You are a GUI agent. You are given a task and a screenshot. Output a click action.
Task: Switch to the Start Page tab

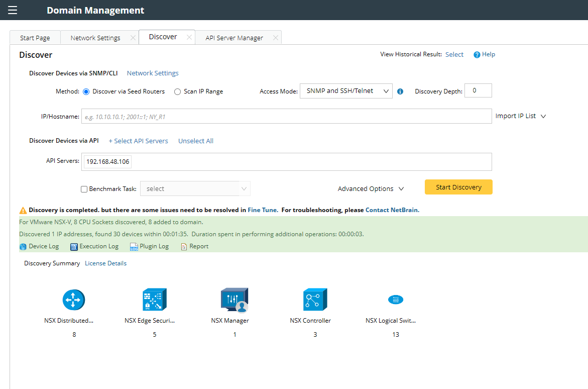tap(35, 38)
